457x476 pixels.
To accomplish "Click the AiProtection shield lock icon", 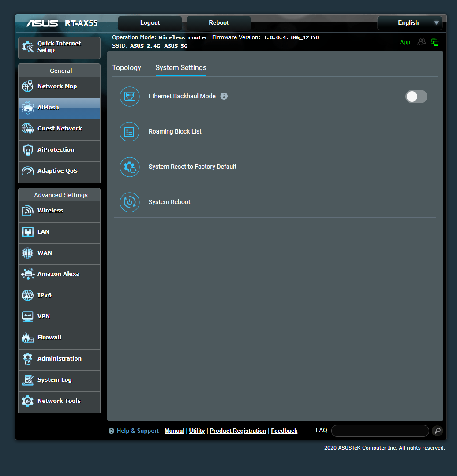I will point(28,150).
